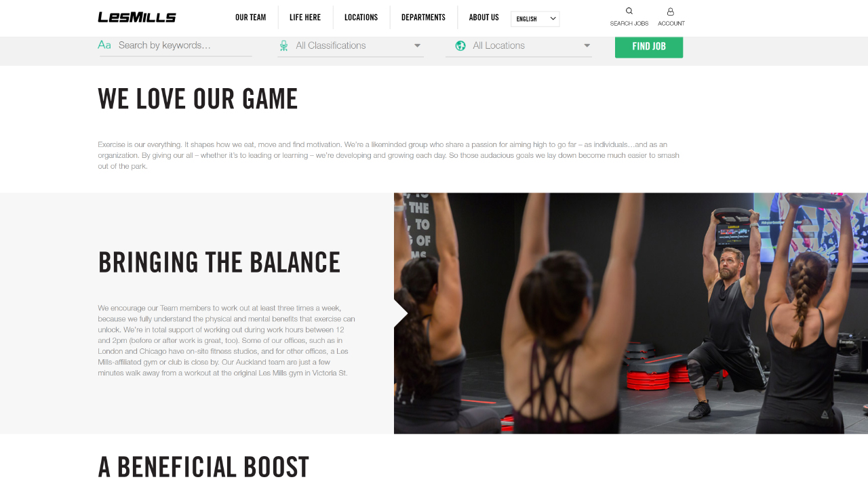Screen dimensions: 868x488
Task: Click the Les Mills logo
Action: [137, 17]
